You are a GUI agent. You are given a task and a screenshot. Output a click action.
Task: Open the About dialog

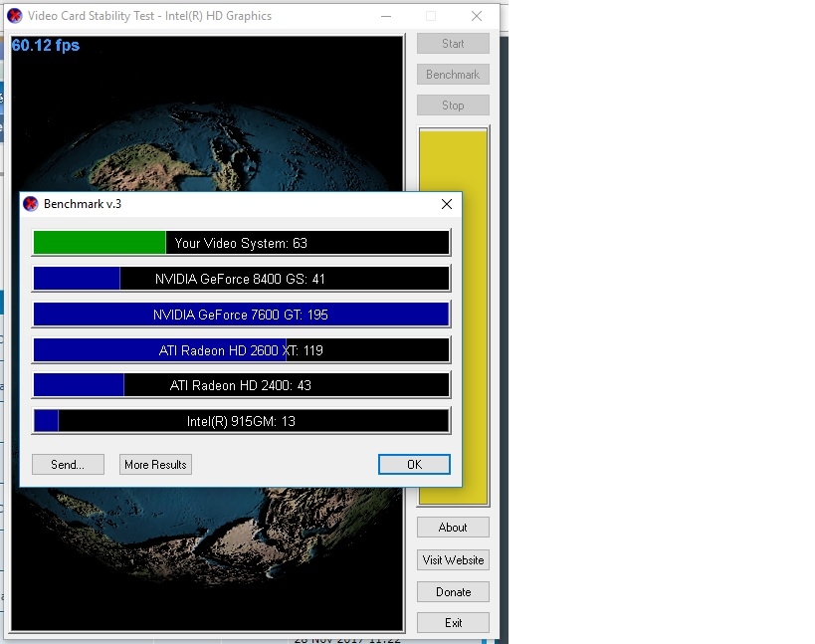[453, 528]
